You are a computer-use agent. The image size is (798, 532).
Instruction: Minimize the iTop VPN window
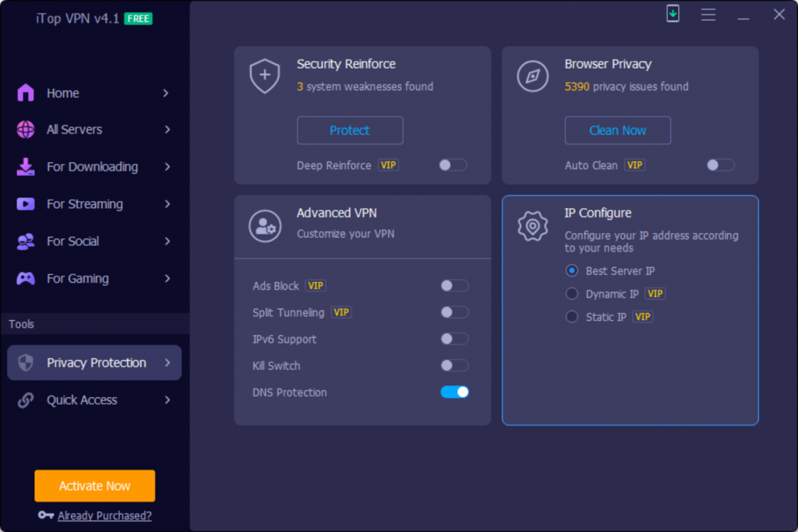[743, 15]
